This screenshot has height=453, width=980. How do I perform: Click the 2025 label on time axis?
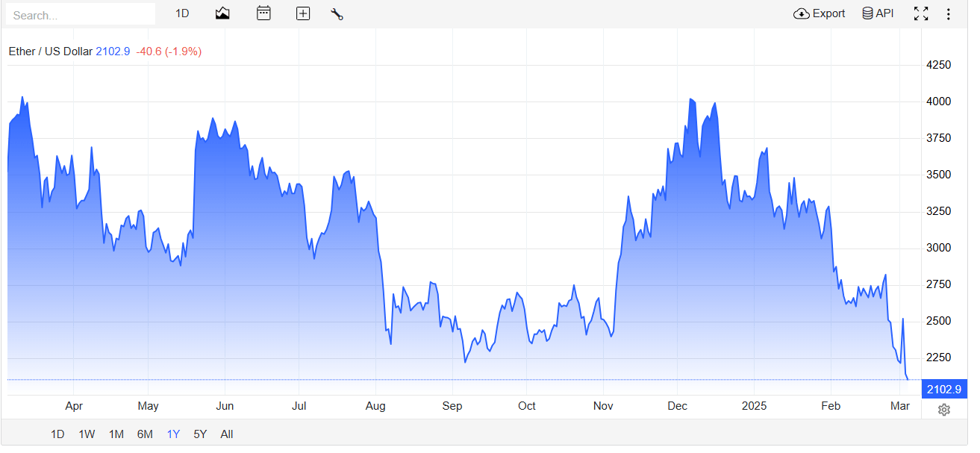(x=754, y=406)
